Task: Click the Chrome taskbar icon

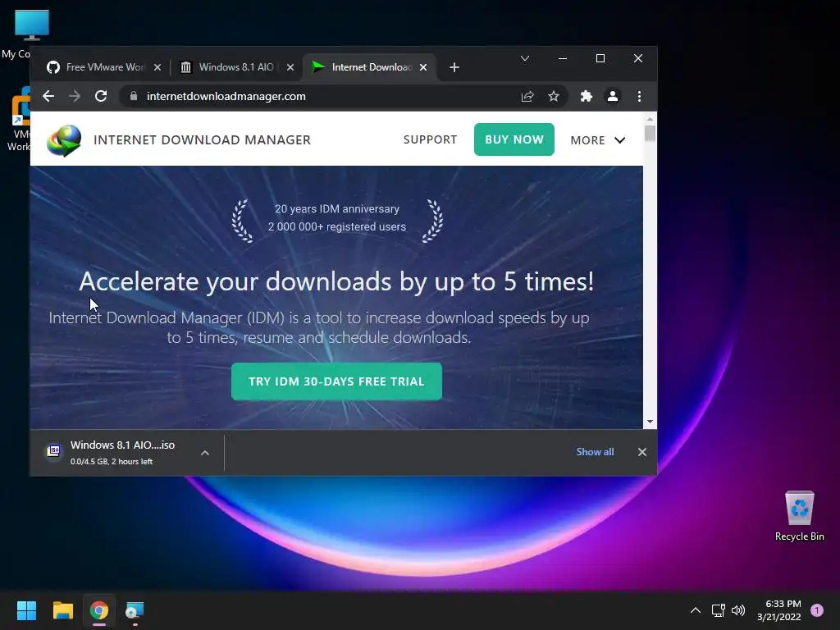Action: (98, 610)
